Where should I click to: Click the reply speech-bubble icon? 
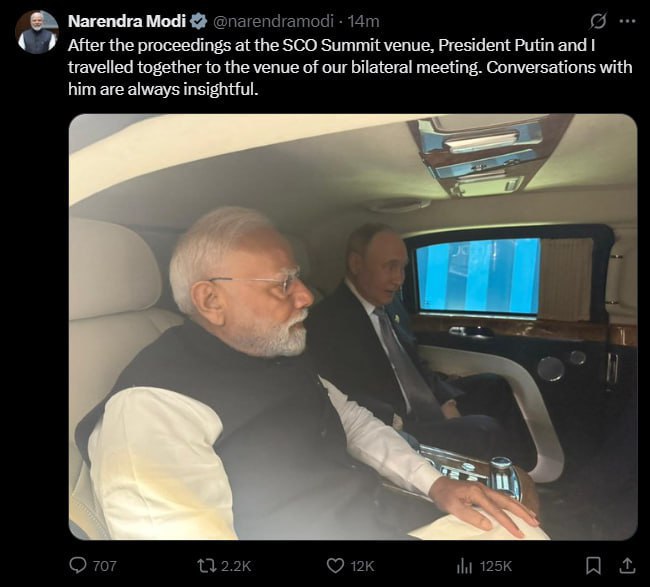(78, 565)
